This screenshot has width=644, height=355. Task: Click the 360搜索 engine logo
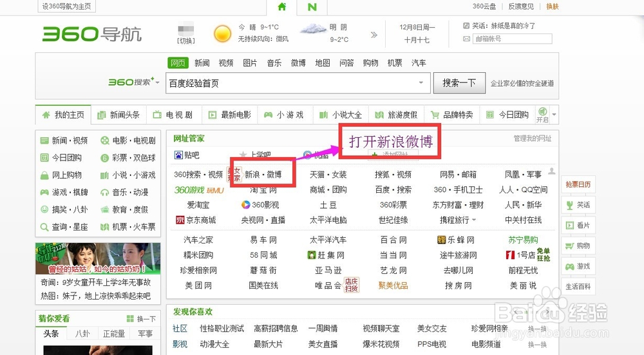tap(131, 82)
